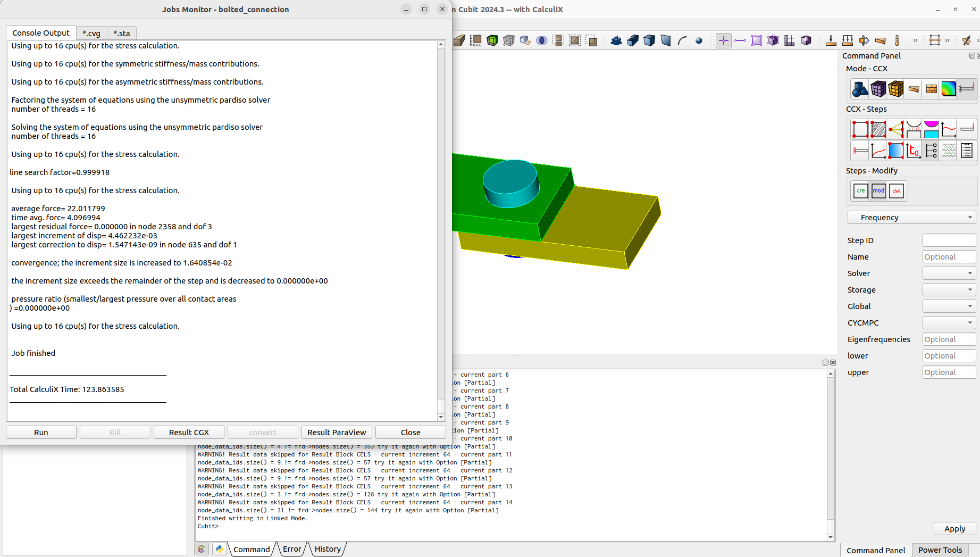Switch to the Error tab

pos(291,548)
